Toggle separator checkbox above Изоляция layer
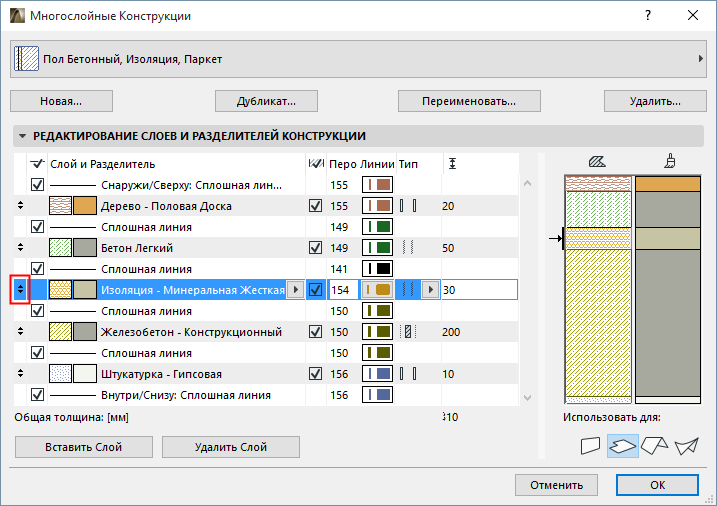Viewport: 717px width, 506px height. tap(37, 269)
